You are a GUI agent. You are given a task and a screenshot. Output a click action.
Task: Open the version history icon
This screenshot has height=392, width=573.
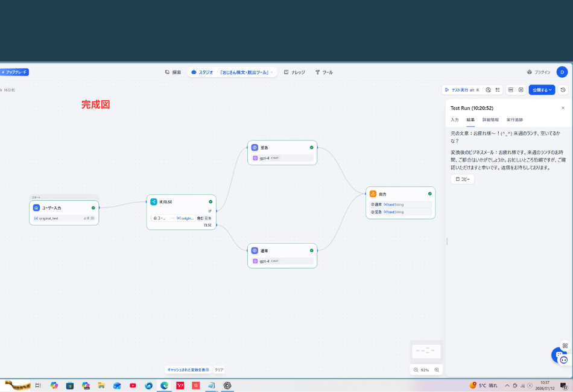click(x=563, y=89)
